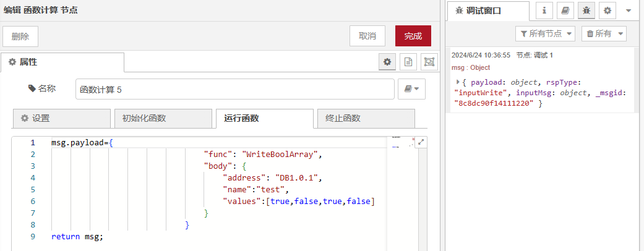Click the node properties gear icon
Image resolution: width=644 pixels, height=251 pixels.
(x=387, y=62)
